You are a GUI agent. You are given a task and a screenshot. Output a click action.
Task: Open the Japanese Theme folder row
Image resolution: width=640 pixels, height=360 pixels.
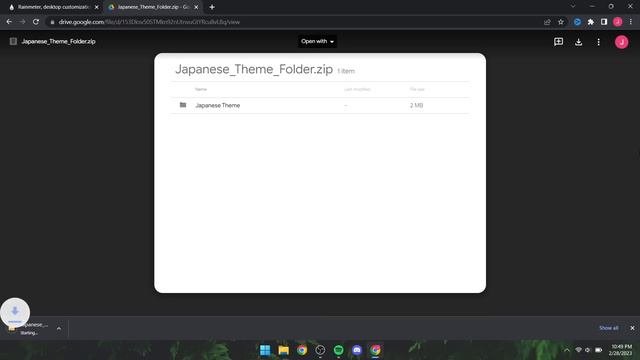[320, 105]
